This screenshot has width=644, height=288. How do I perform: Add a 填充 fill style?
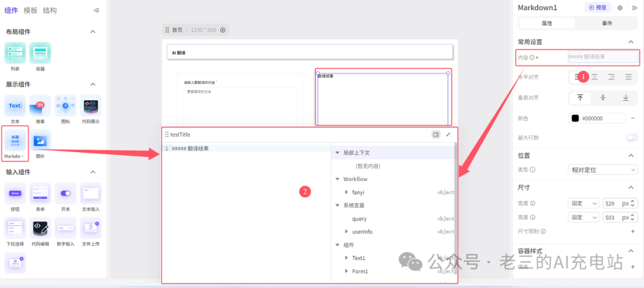633,267
